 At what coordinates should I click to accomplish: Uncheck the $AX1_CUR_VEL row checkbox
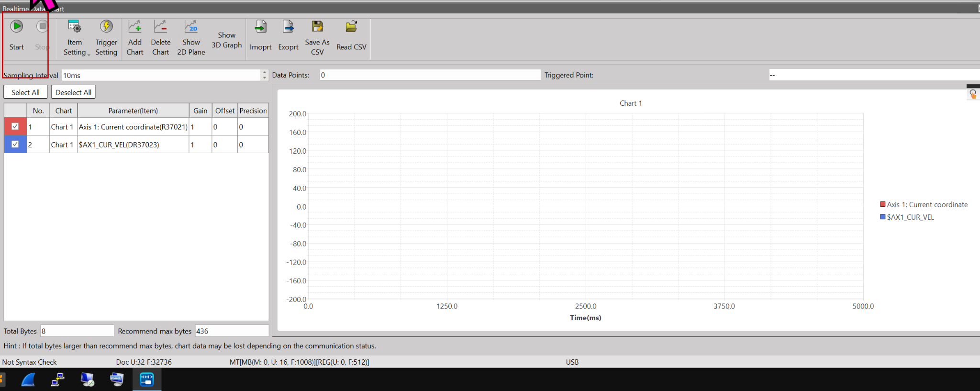[15, 144]
